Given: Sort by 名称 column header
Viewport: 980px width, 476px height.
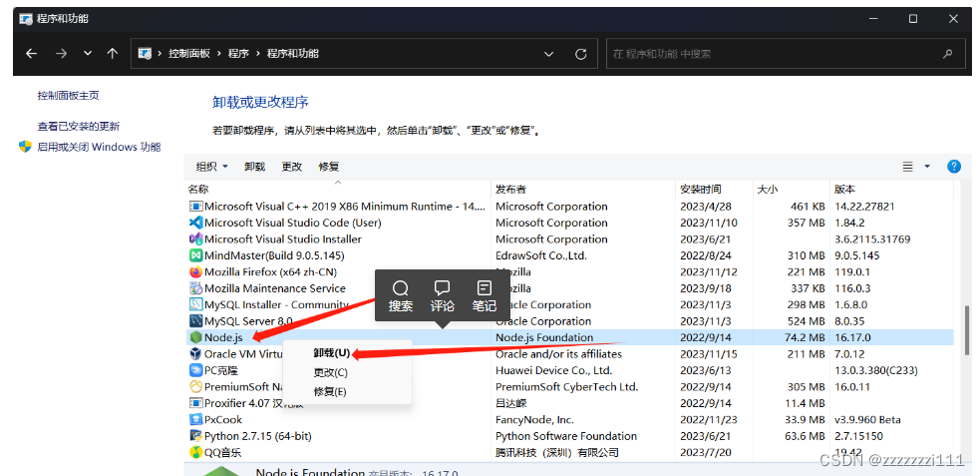Looking at the screenshot, I should (198, 189).
